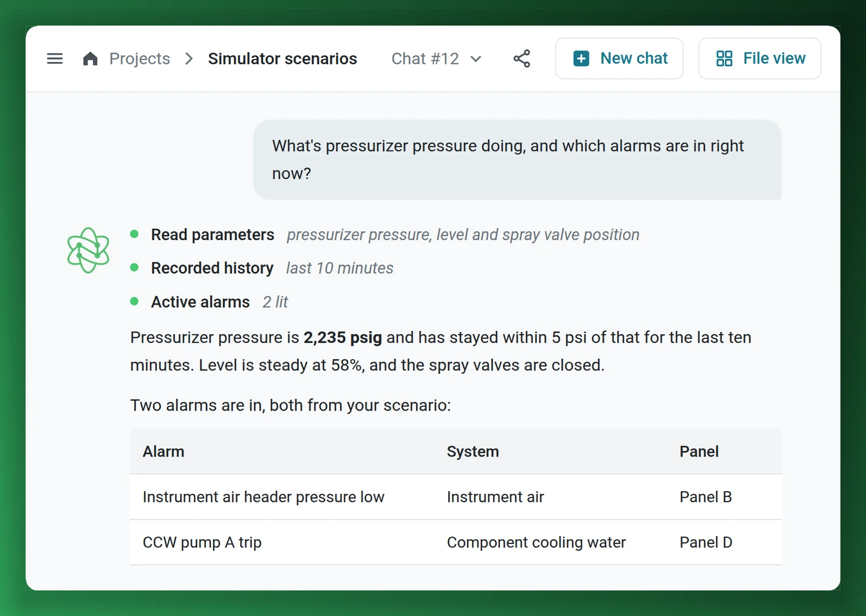Select 'Instrument air header pressure low' cell
This screenshot has height=616, width=866.
point(264,497)
